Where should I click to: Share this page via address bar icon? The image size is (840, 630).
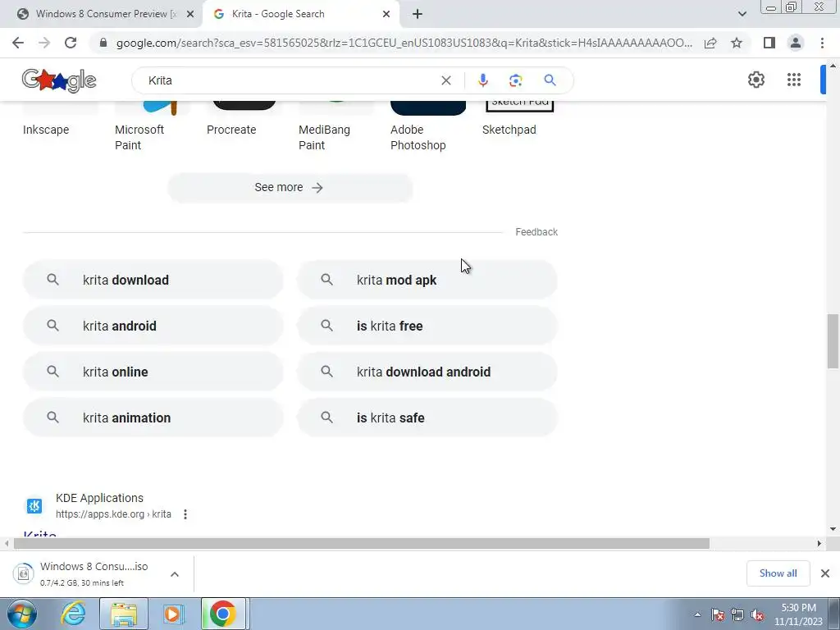710,43
